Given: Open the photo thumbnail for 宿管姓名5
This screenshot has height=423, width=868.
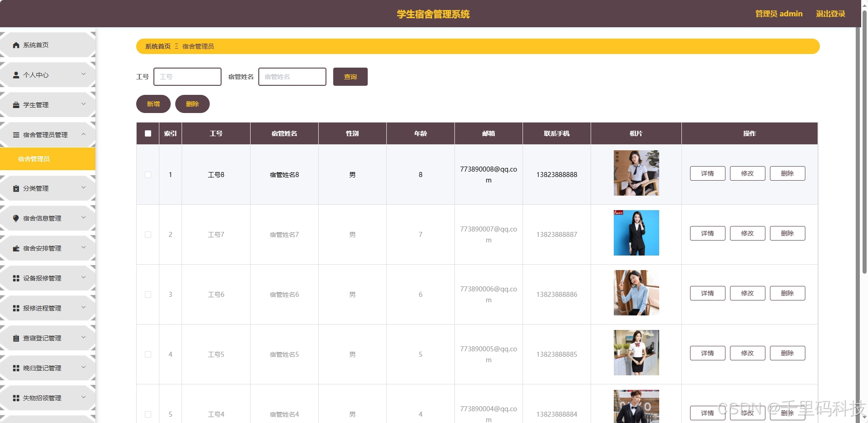Looking at the screenshot, I should 636,353.
